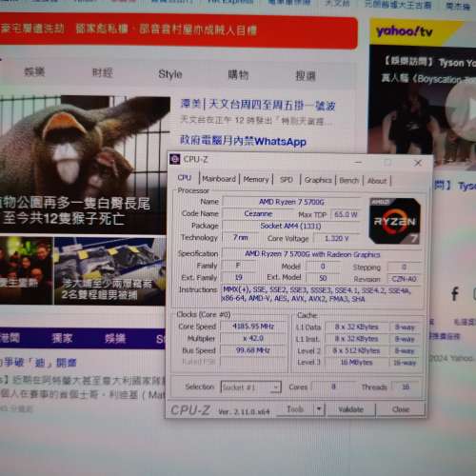Click the Revision value "CZN-A0"
Image resolution: width=476 pixels, height=476 pixels.
404,279
